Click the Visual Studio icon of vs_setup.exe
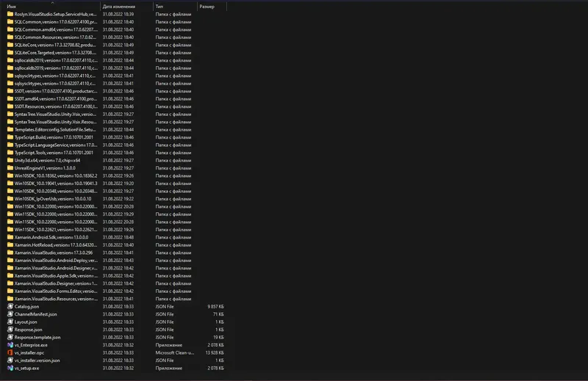This screenshot has width=588, height=381. pyautogui.click(x=10, y=368)
